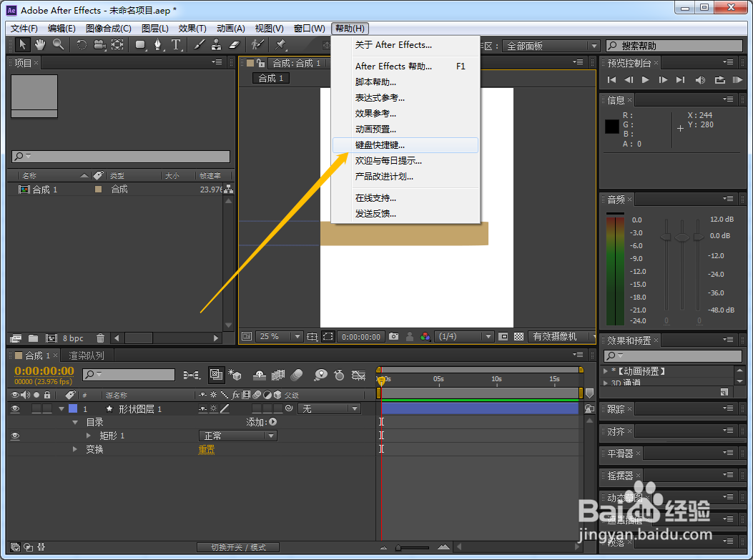Open parent layer 无 dropdown
Image resolution: width=753 pixels, height=560 pixels.
click(x=329, y=408)
